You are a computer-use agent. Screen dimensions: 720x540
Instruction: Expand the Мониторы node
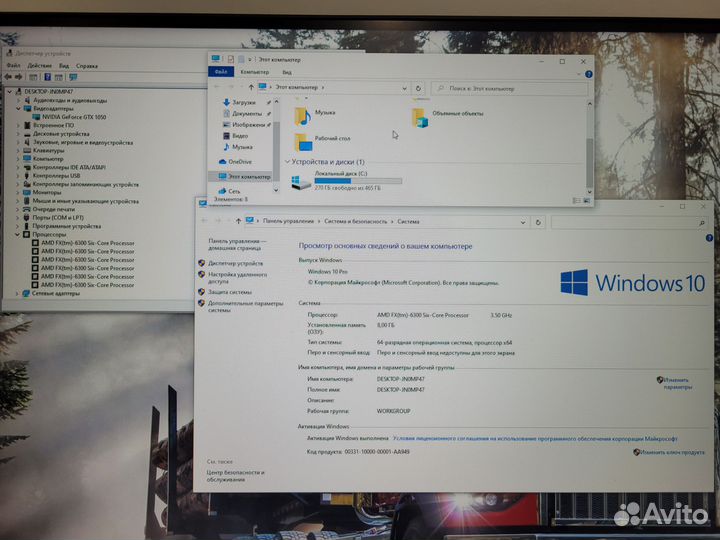click(18, 192)
